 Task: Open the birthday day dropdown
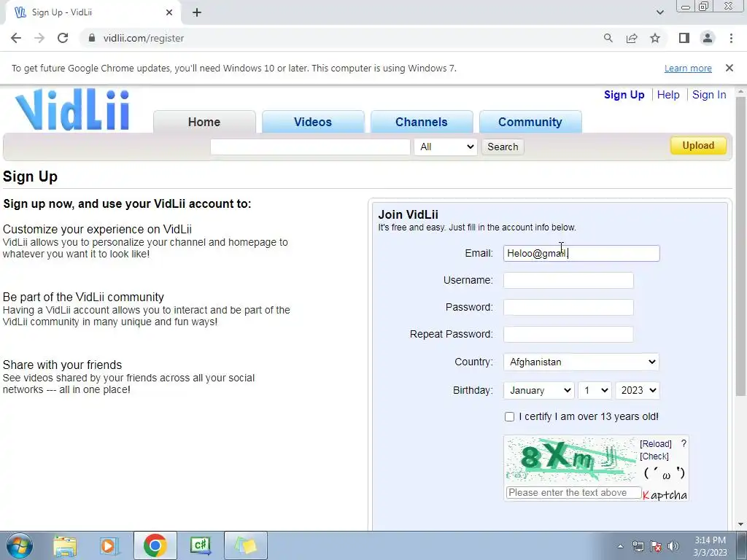(595, 391)
